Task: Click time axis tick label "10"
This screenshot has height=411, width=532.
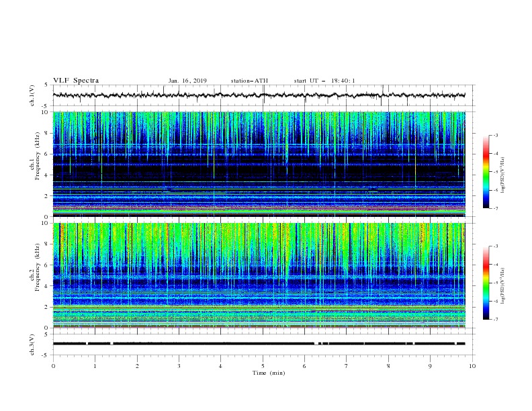Action: point(472,366)
